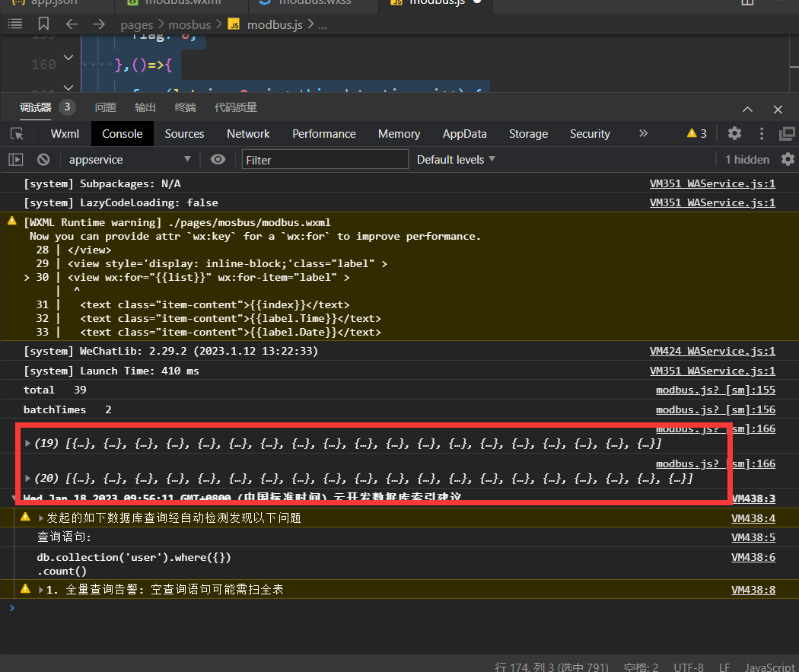
Task: Open VM351 link on Subpackages line
Action: point(712,184)
